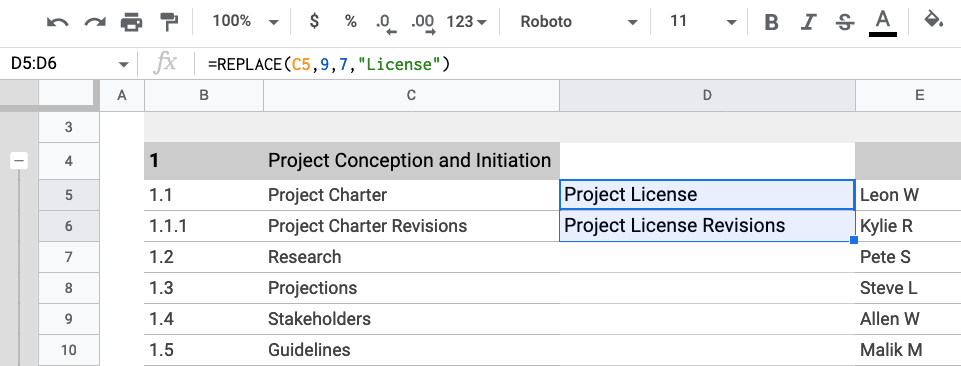The image size is (961, 366).
Task: Select the Paint format tool
Action: [x=168, y=22]
